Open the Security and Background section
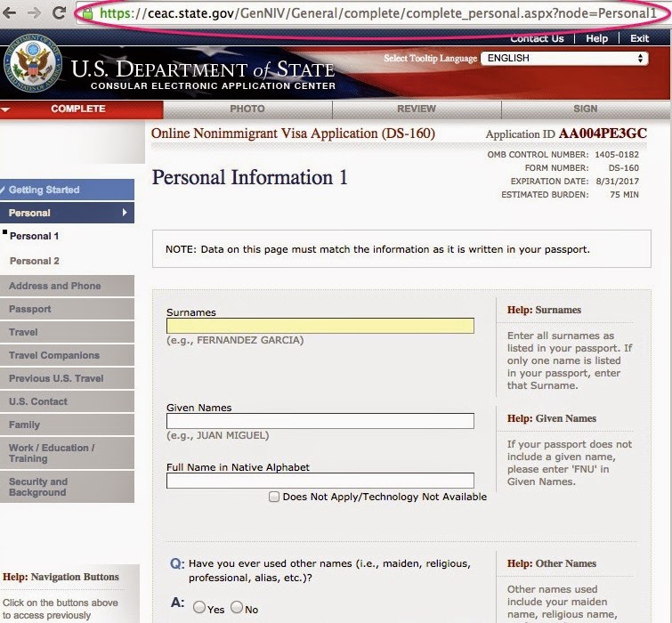Image resolution: width=672 pixels, height=623 pixels. [x=67, y=487]
